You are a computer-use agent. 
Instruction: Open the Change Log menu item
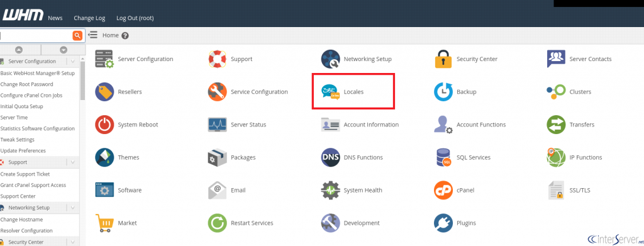(89, 18)
